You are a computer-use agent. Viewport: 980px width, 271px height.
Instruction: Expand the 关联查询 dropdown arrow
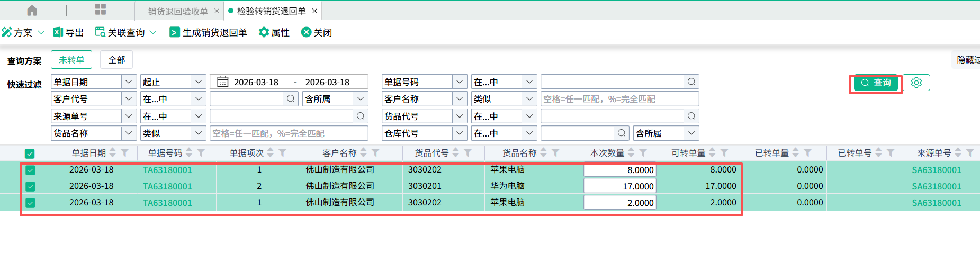(x=153, y=32)
